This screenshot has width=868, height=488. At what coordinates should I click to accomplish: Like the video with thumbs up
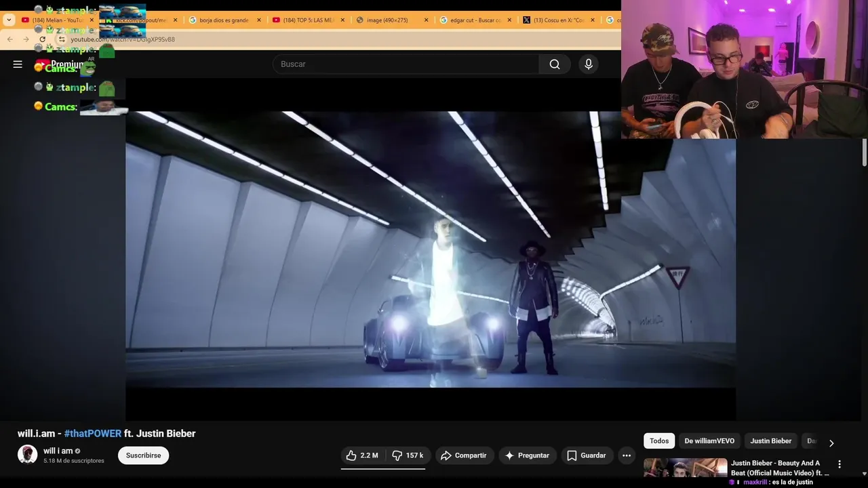[x=363, y=455]
